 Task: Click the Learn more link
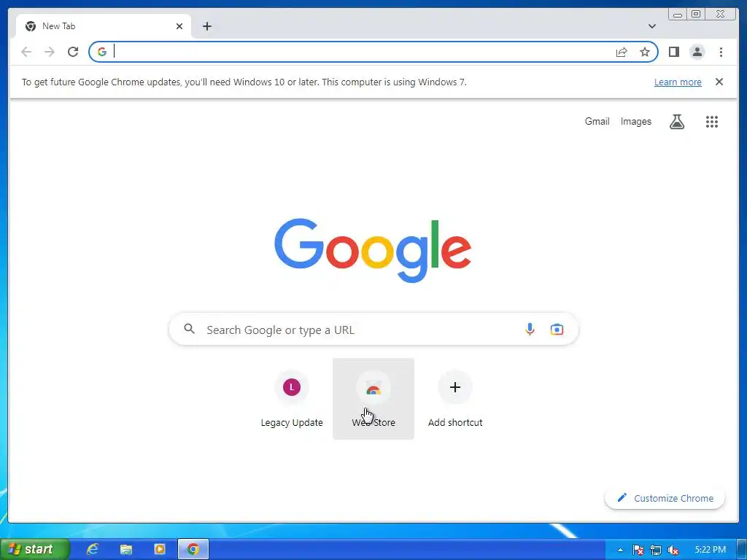(678, 82)
